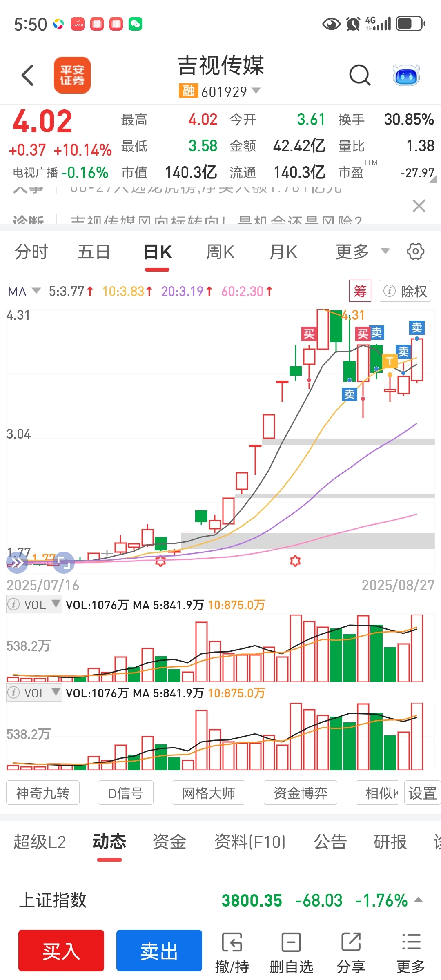Expand stock code 601929 dropdown
The width and height of the screenshot is (441, 980).
pyautogui.click(x=256, y=90)
